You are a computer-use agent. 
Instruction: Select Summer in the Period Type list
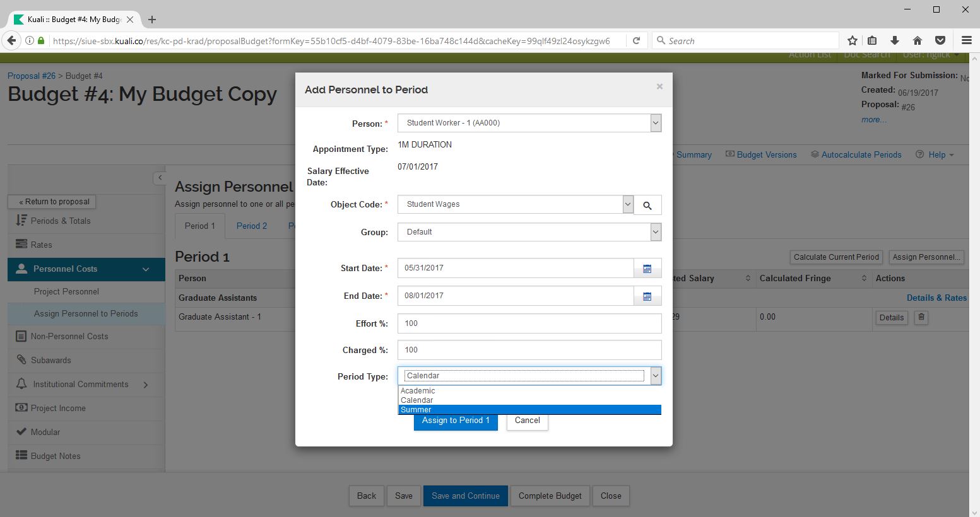416,410
